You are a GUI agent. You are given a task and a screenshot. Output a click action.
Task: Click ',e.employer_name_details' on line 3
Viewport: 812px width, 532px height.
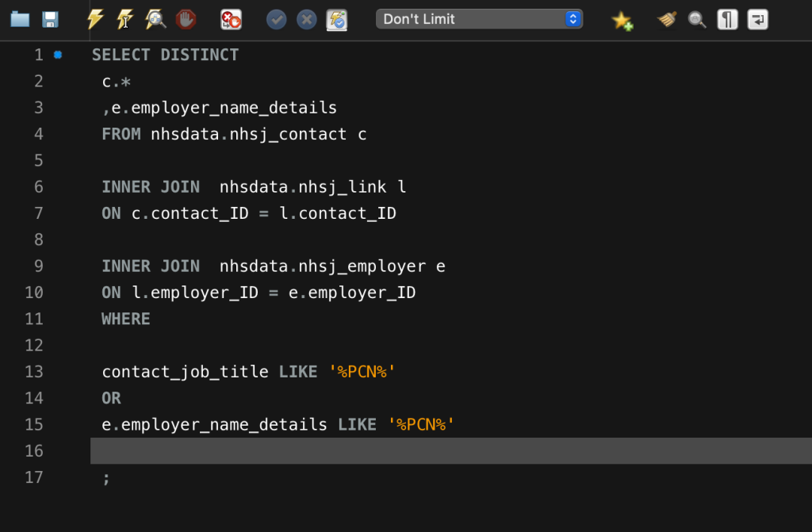tap(220, 108)
